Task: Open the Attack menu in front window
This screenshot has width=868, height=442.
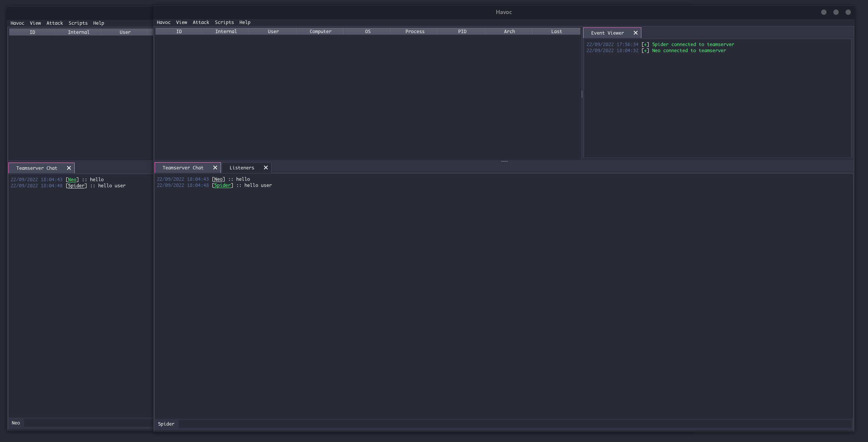Action: [201, 22]
